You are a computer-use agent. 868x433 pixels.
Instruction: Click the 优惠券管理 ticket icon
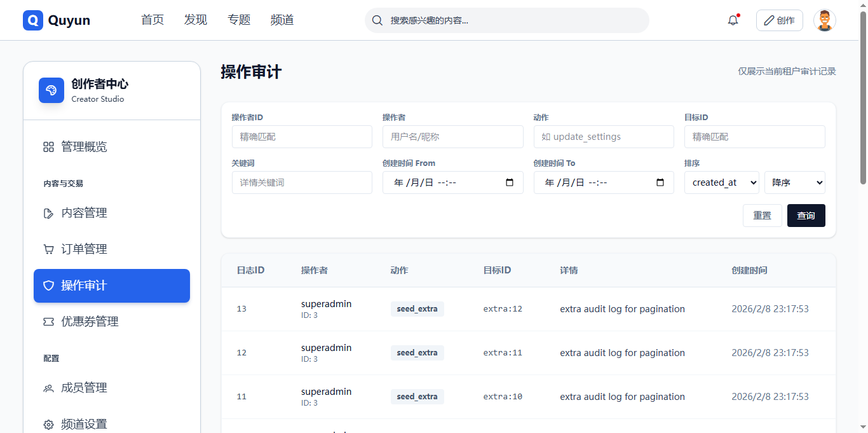[x=48, y=321]
